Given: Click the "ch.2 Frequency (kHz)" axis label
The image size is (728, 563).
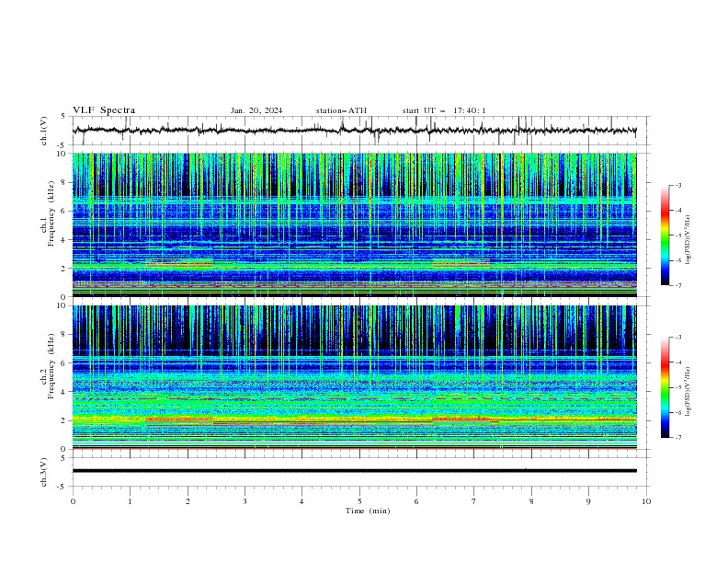Looking at the screenshot, I should 48,366.
